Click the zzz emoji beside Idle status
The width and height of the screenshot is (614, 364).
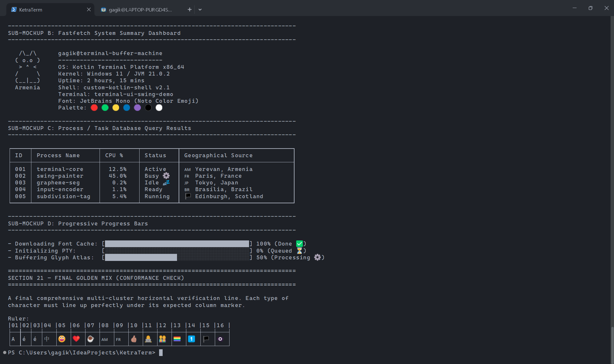pos(166,183)
